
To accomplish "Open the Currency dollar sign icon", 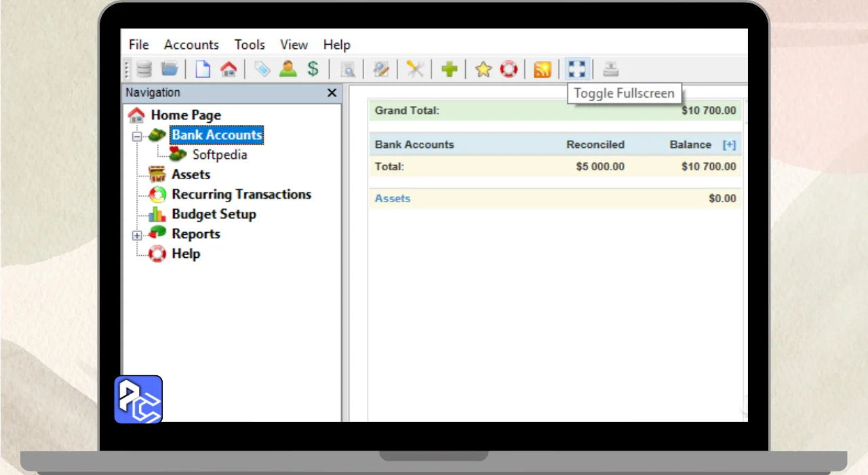I will (x=313, y=69).
